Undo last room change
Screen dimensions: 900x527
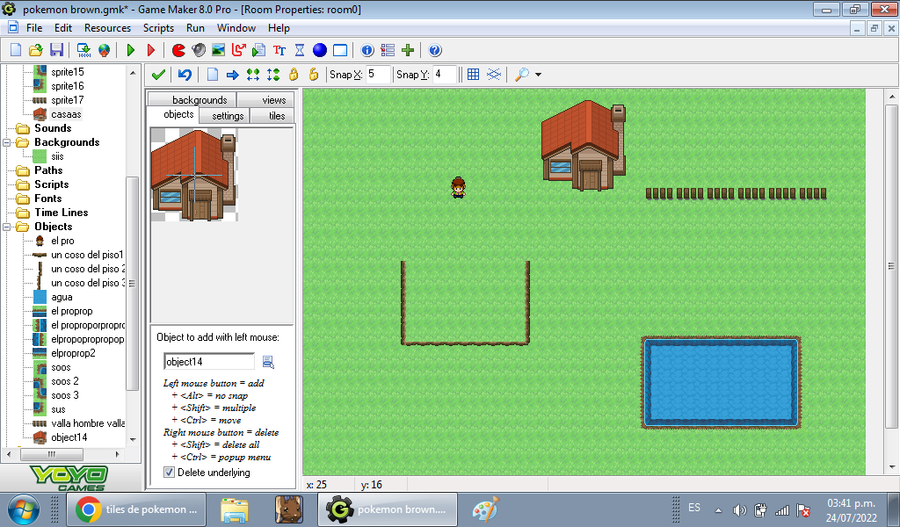pyautogui.click(x=185, y=75)
